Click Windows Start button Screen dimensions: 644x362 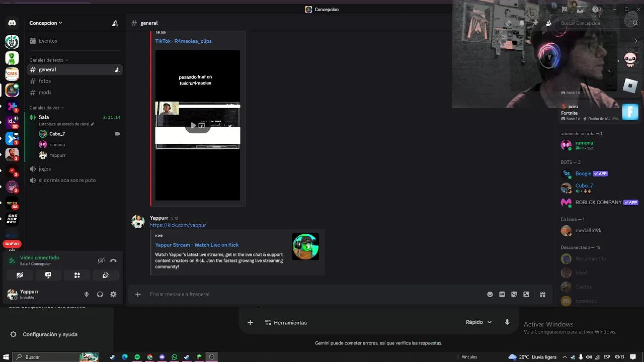[x=6, y=357]
